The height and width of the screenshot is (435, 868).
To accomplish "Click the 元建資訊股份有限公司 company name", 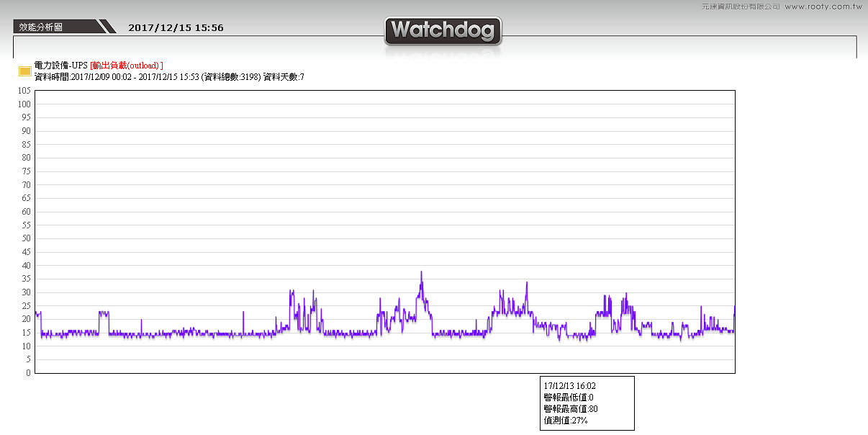I will tap(741, 6).
